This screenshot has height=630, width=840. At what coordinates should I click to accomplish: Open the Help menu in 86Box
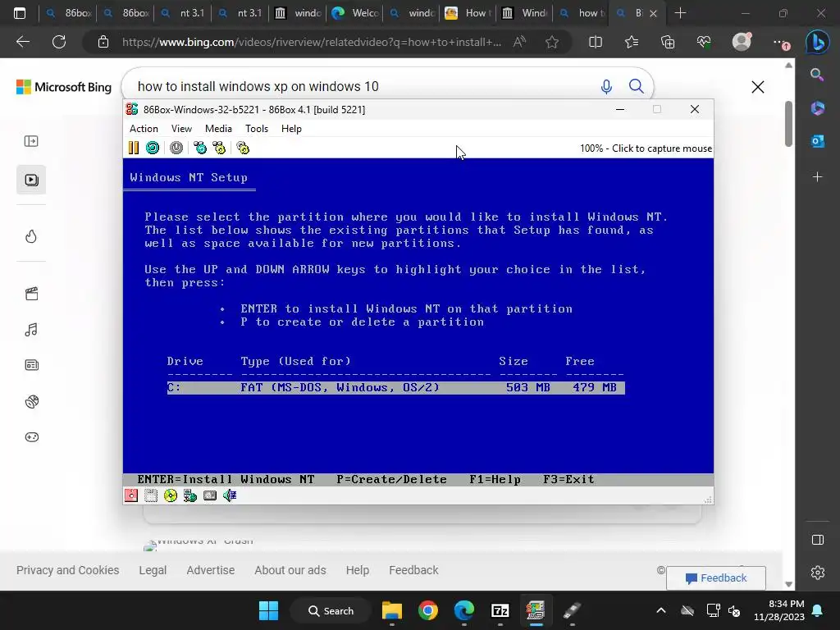(291, 129)
